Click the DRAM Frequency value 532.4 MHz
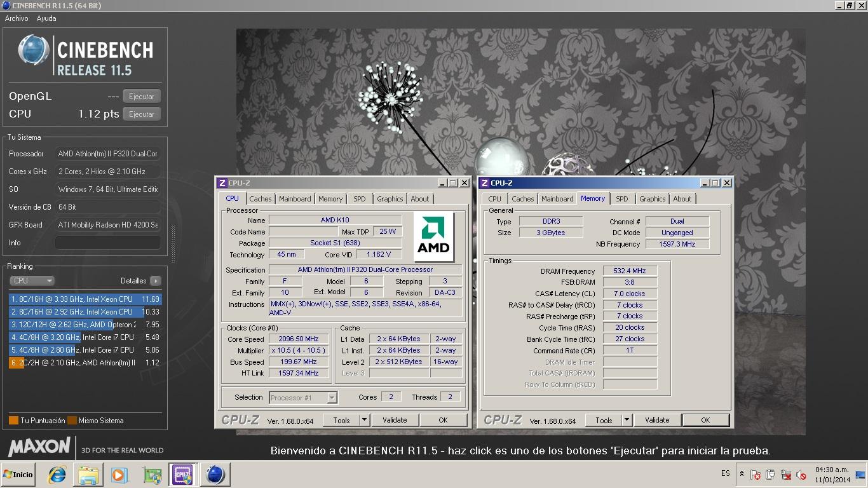The width and height of the screenshot is (868, 488). (630, 271)
